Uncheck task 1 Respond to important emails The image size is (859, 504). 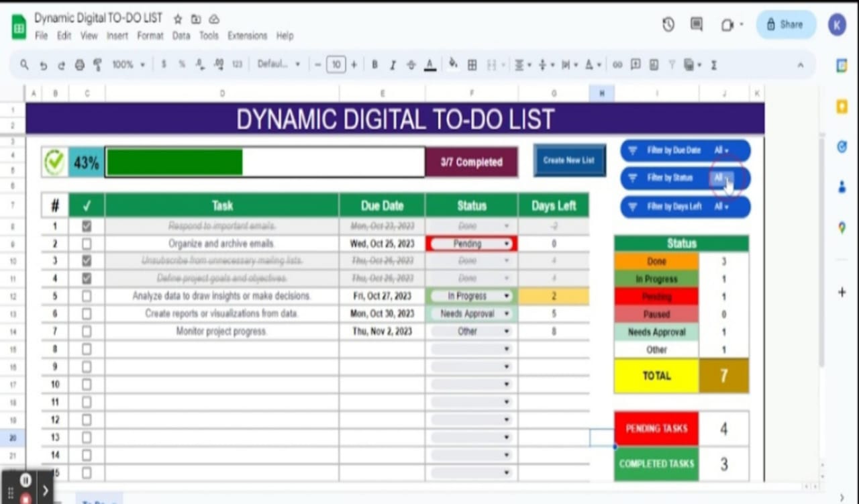[87, 226]
